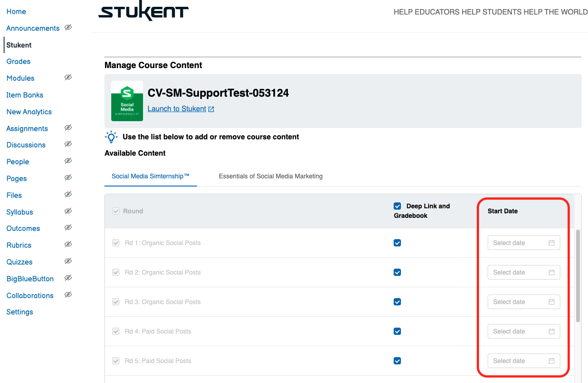Viewport: 588px width, 383px height.
Task: Click hidden-eye icon beside Assignments
Action: click(x=68, y=128)
